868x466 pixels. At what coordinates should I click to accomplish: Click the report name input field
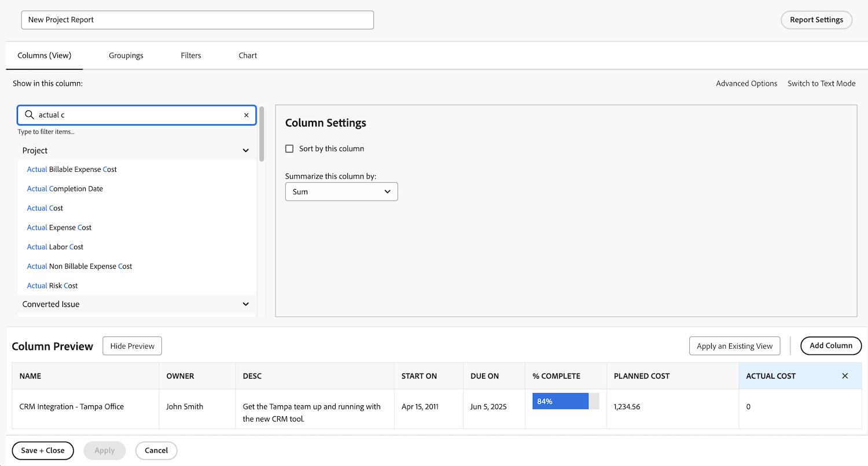coord(197,20)
